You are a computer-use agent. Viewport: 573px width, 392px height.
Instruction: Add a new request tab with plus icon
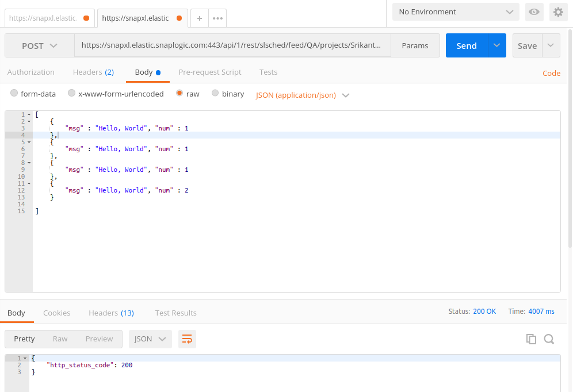coord(199,18)
